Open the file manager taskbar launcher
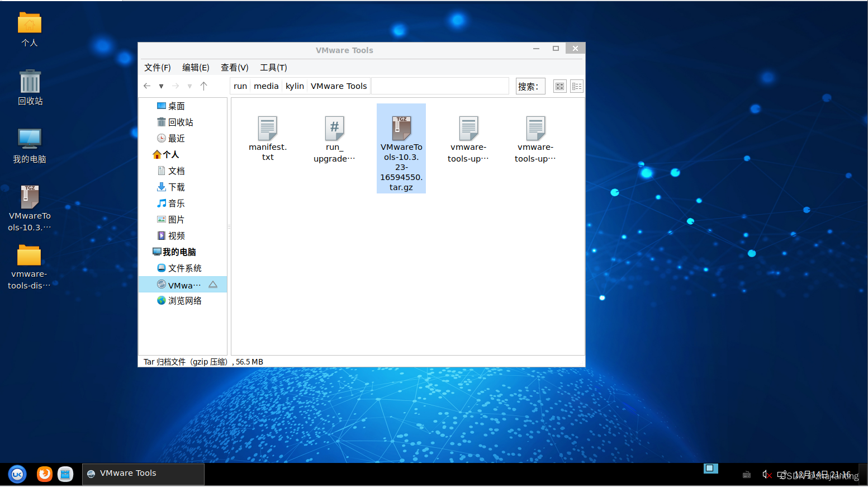Screen dimensions: 868x487 click(65, 474)
